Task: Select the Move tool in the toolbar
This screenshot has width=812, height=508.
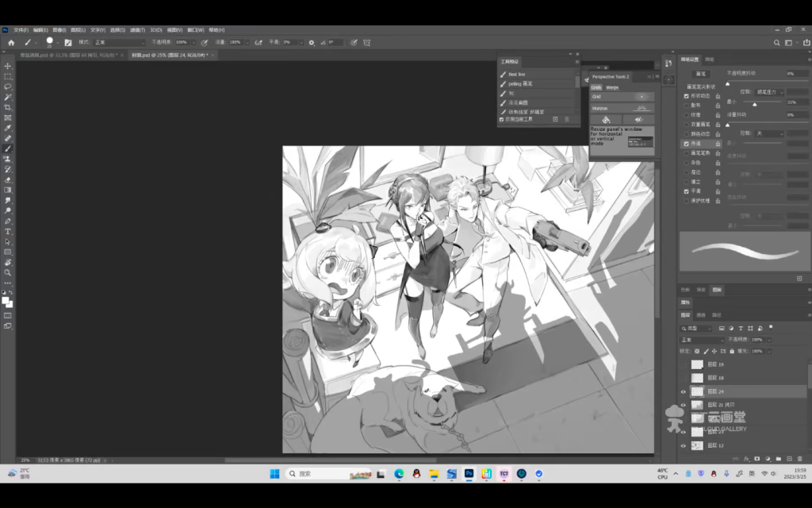Action: [8, 66]
